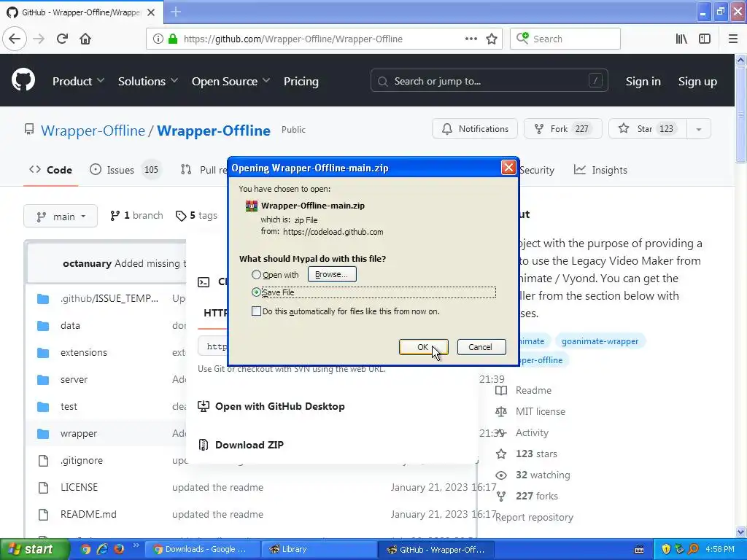The width and height of the screenshot is (747, 560).
Task: Open the 1 branch link
Action: [x=136, y=216]
